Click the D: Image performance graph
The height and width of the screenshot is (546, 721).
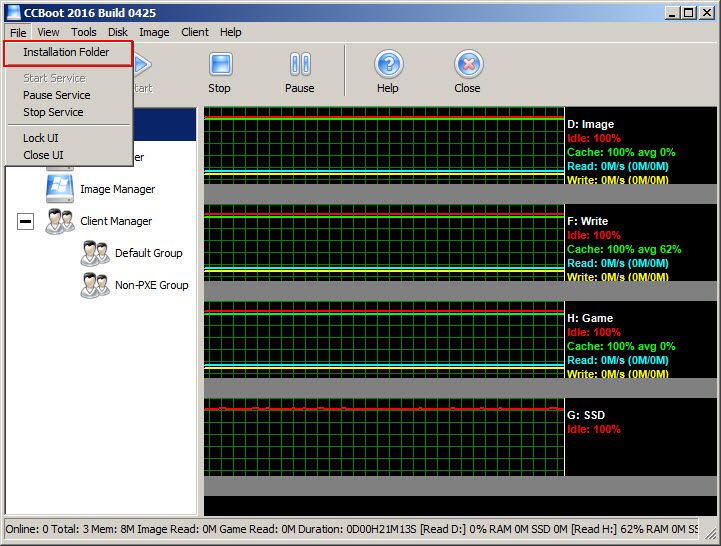point(384,146)
